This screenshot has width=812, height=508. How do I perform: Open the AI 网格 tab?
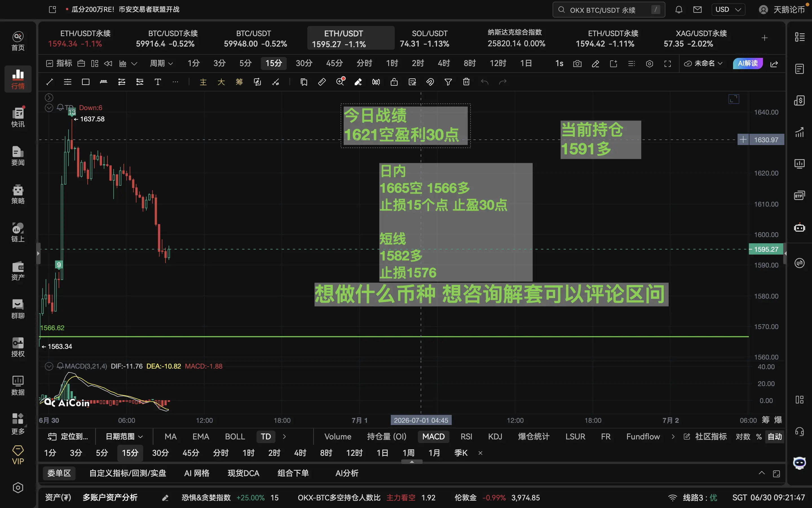pyautogui.click(x=197, y=473)
